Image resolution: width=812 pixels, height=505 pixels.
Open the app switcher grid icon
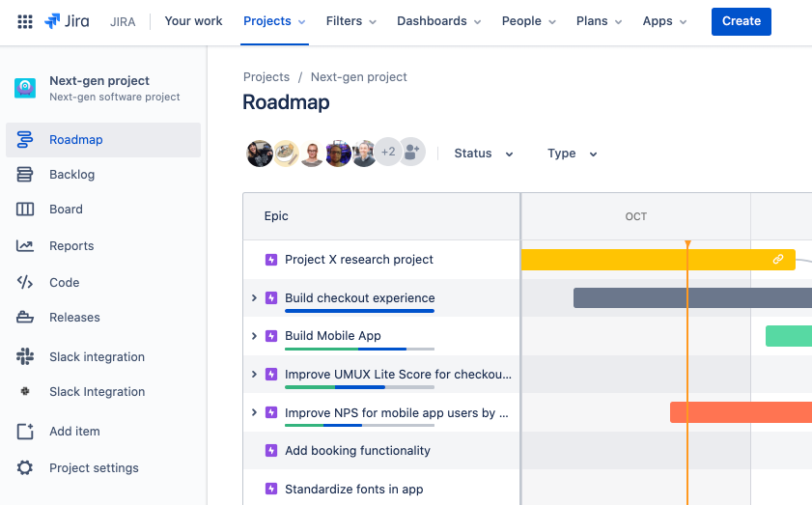[x=25, y=21]
